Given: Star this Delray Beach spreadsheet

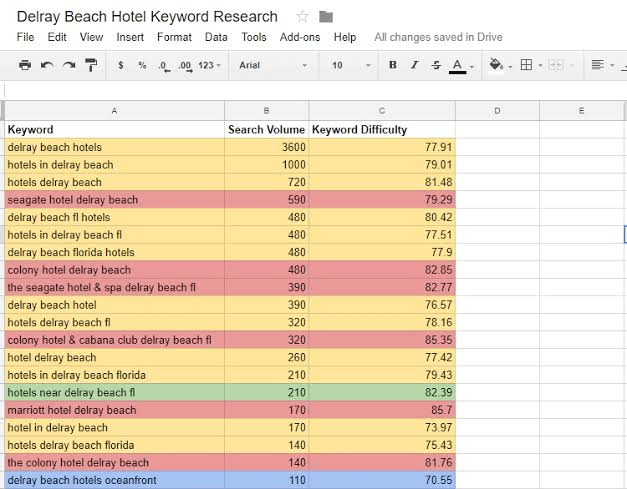Looking at the screenshot, I should tap(302, 17).
